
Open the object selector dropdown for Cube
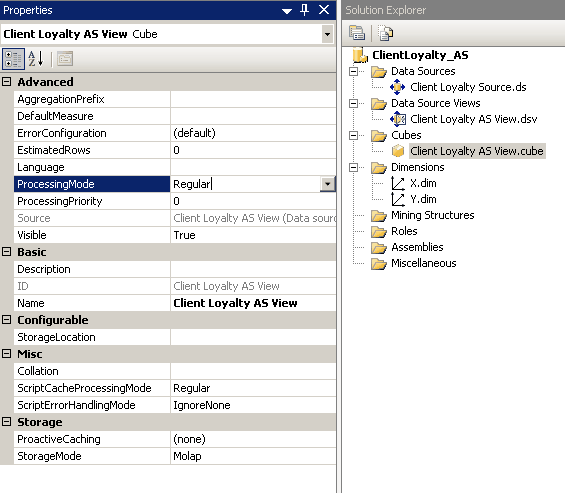pyautogui.click(x=327, y=34)
